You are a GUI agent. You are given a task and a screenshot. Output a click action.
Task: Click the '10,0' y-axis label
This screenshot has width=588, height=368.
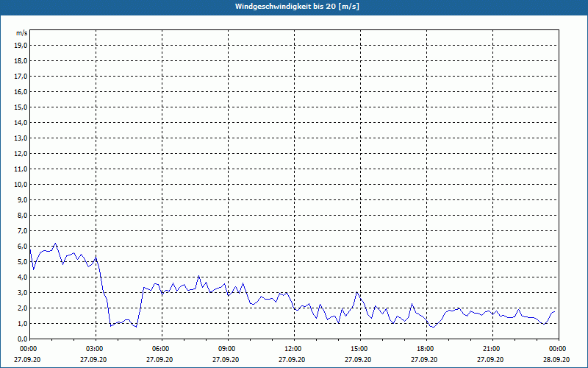(21, 185)
